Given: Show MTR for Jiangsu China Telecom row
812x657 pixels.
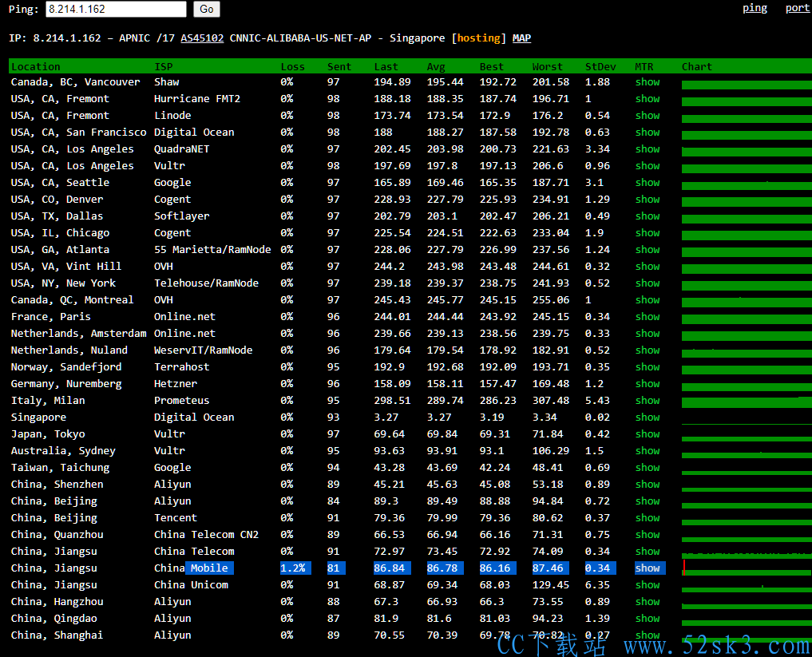Looking at the screenshot, I should tap(648, 552).
